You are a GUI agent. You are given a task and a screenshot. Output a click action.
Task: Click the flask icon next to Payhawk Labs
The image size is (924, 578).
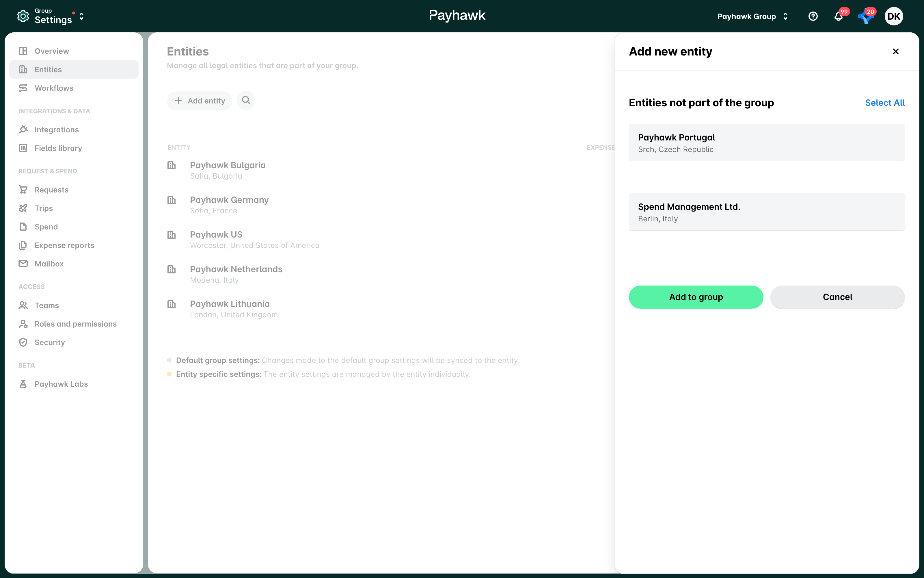click(x=23, y=384)
